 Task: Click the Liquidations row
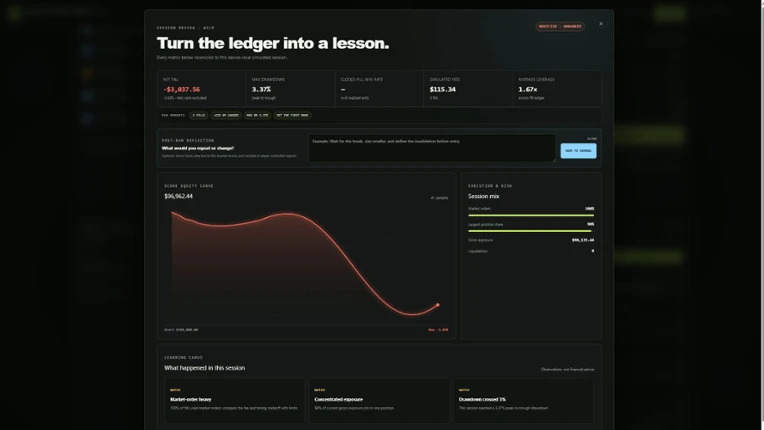coord(531,251)
